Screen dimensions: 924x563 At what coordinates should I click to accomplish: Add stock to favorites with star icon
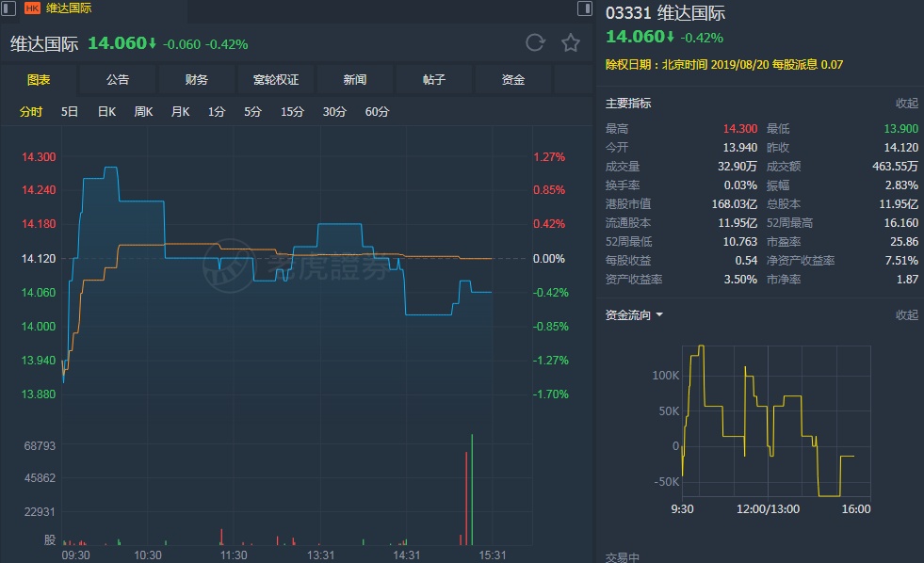(571, 43)
